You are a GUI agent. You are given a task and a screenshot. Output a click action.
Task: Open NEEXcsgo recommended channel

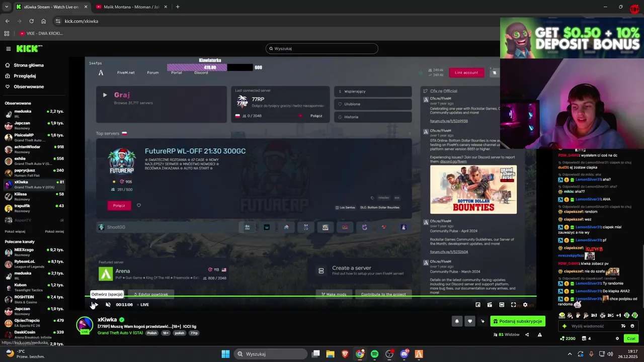coord(34,252)
